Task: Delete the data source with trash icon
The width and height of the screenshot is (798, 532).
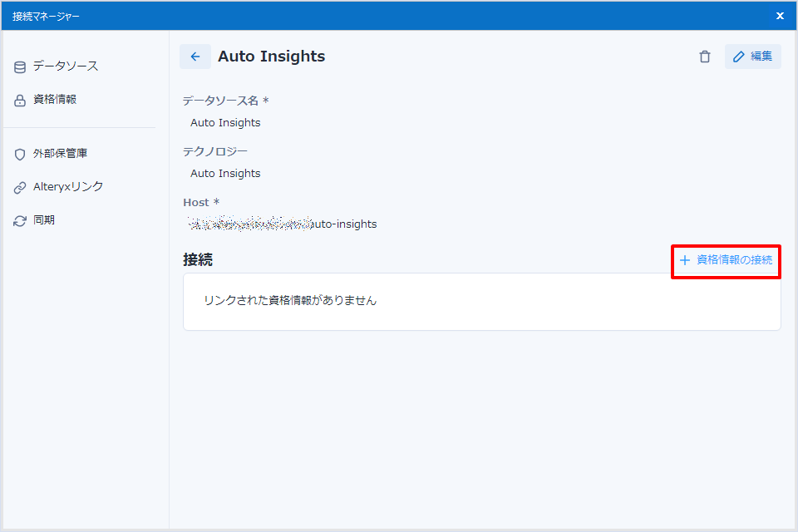Action: 705,57
